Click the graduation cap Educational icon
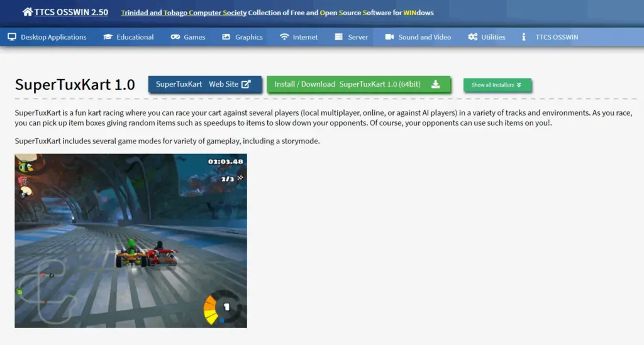 click(108, 37)
